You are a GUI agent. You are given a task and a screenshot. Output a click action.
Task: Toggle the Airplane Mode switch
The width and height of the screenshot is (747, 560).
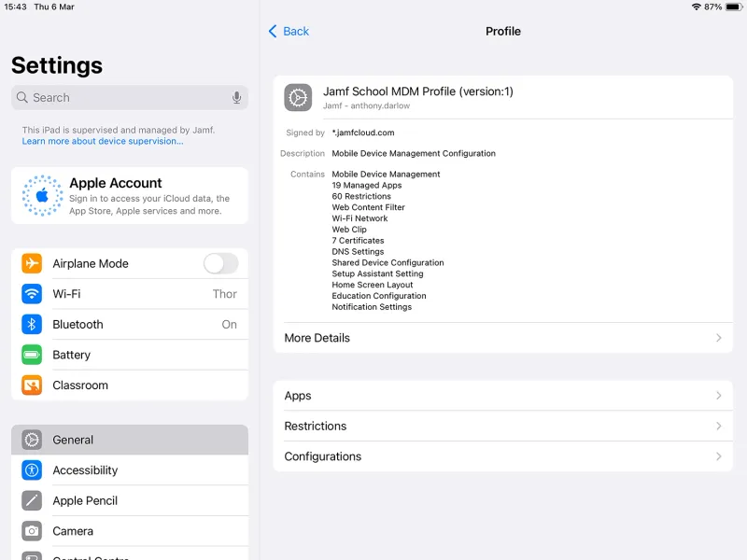click(221, 263)
